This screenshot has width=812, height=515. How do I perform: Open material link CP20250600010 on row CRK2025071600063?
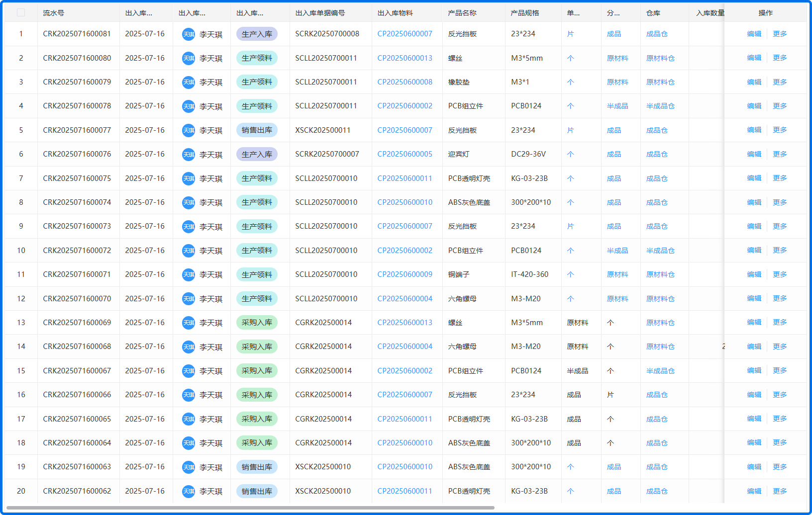[x=405, y=466]
